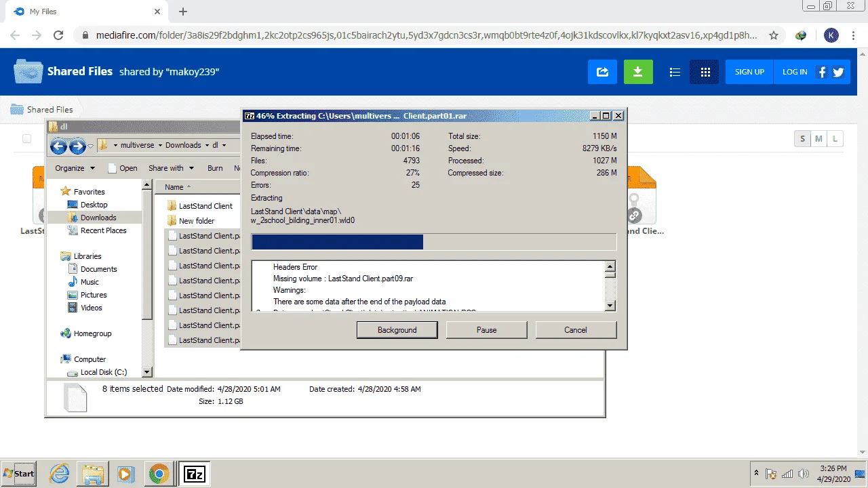Image resolution: width=868 pixels, height=488 pixels.
Task: Click the MediaFire folder logo
Action: pos(28,71)
